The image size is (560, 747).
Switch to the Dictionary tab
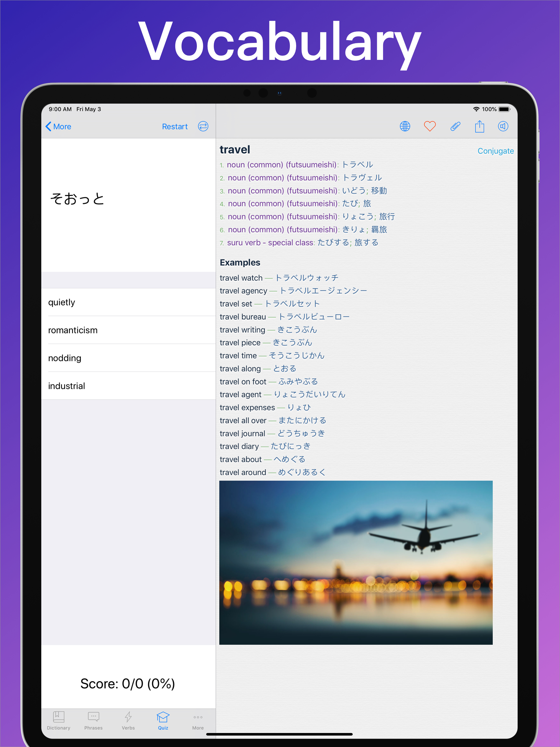point(59,721)
